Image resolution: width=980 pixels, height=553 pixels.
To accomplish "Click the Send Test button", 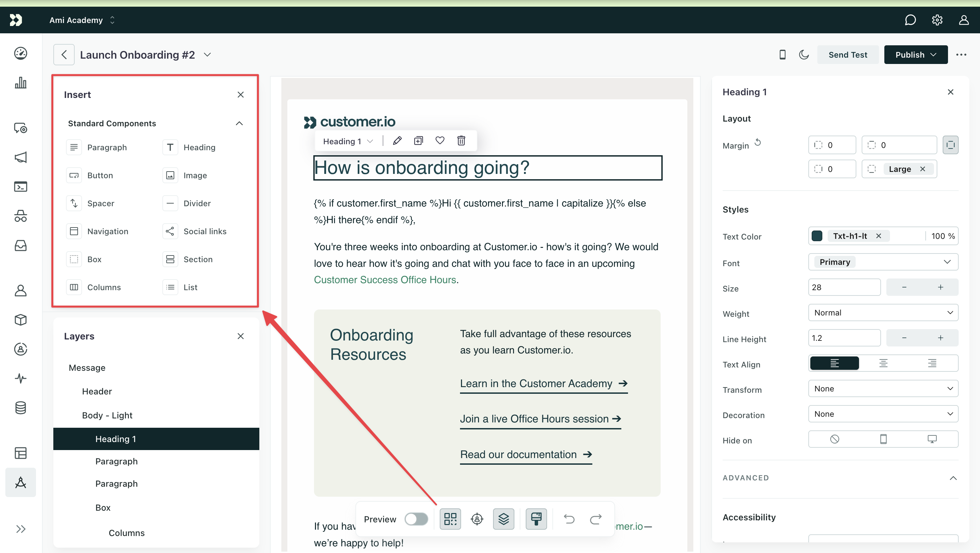I will pyautogui.click(x=848, y=55).
